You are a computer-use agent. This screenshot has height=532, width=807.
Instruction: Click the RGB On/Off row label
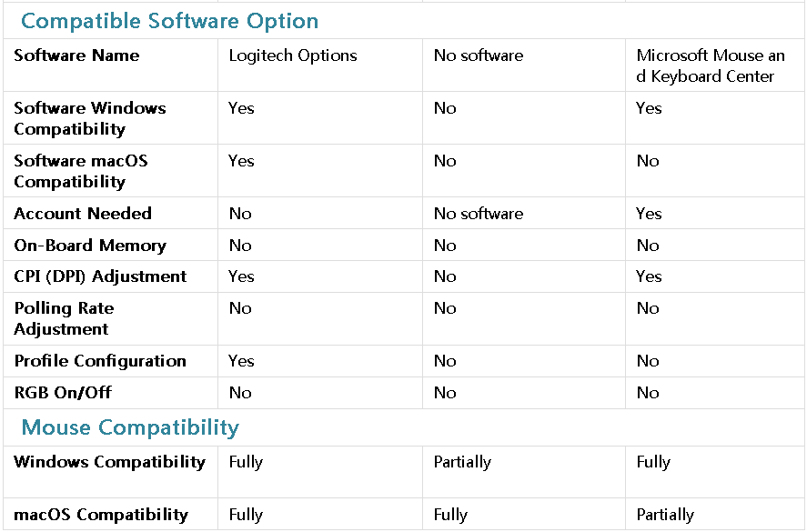(63, 393)
